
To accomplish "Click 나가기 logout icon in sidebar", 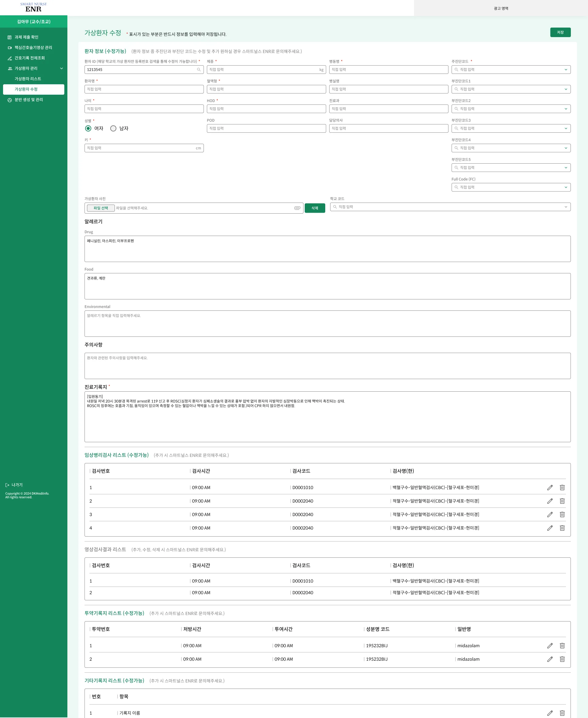I will pos(7,485).
